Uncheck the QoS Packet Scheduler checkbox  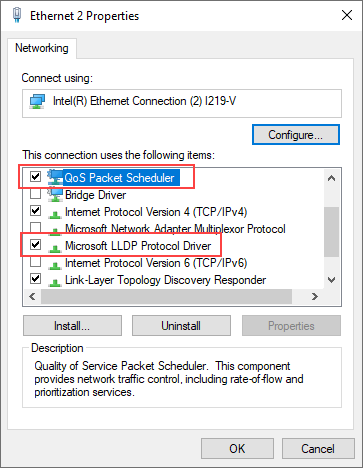click(35, 176)
